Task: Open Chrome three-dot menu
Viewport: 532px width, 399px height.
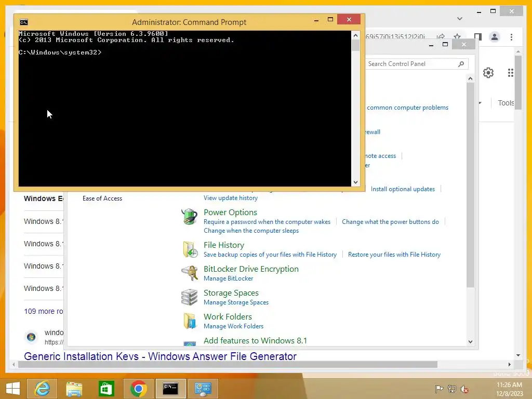Action: click(511, 37)
